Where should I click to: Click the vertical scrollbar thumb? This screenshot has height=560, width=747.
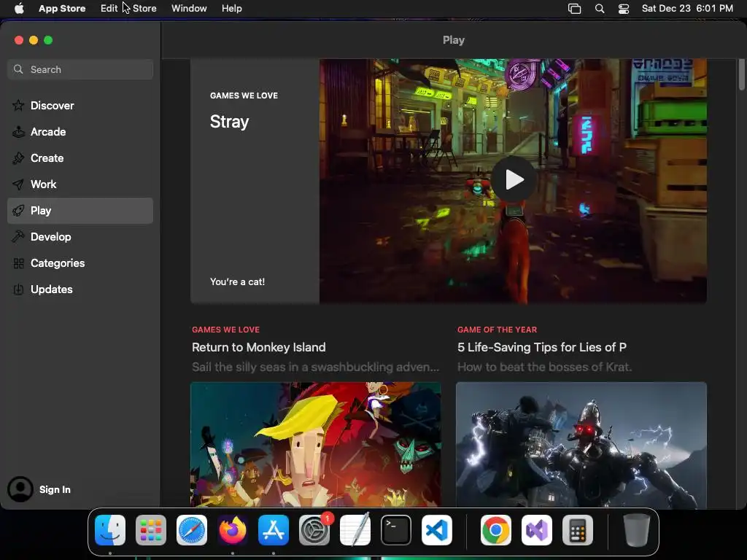coord(741,74)
